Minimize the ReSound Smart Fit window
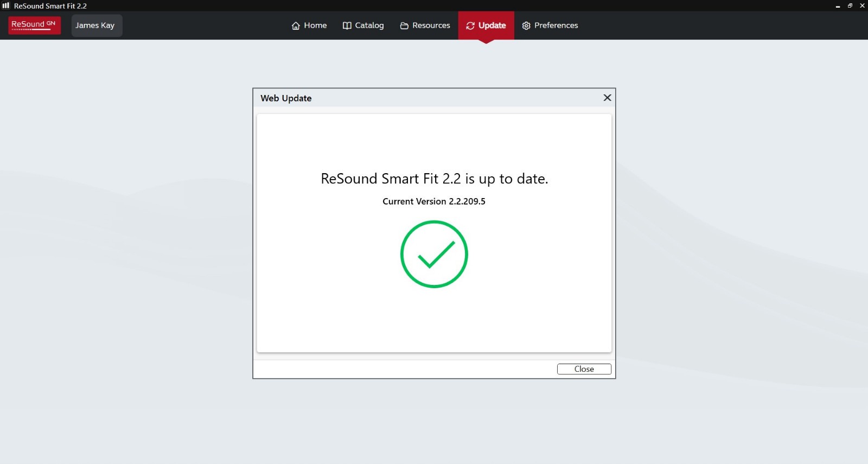This screenshot has height=464, width=868. pyautogui.click(x=838, y=6)
